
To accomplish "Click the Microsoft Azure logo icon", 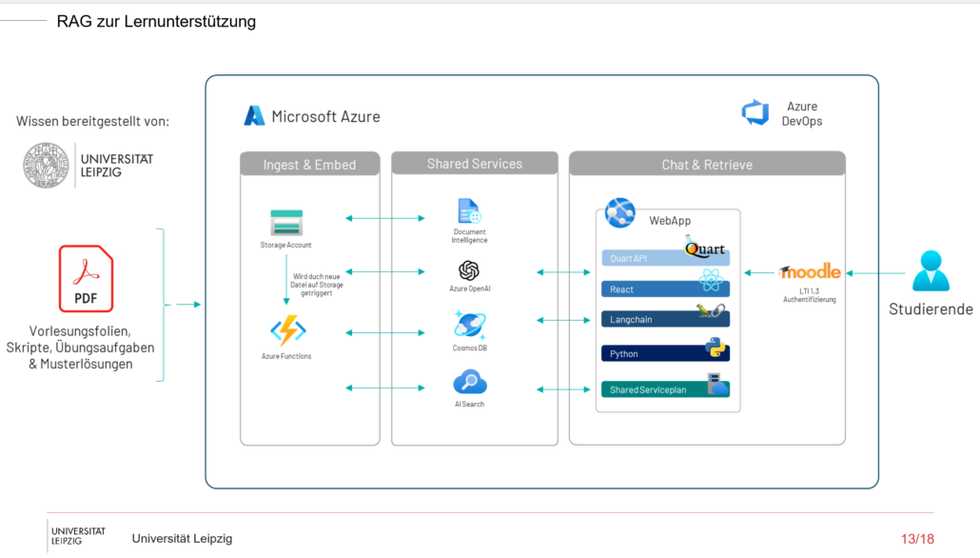I will 254,116.
